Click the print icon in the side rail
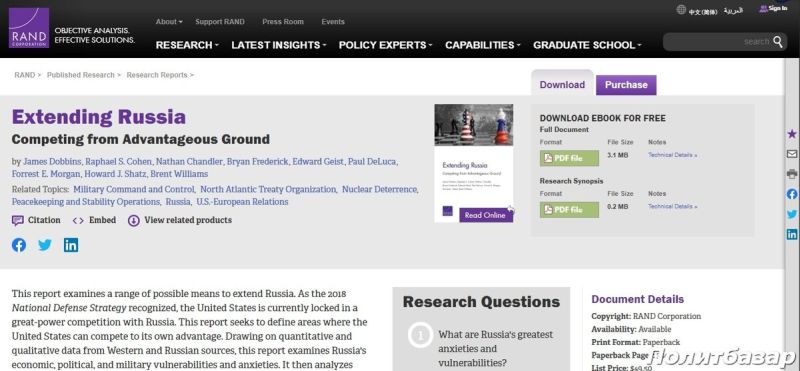The width and height of the screenshot is (800, 371). 792,174
